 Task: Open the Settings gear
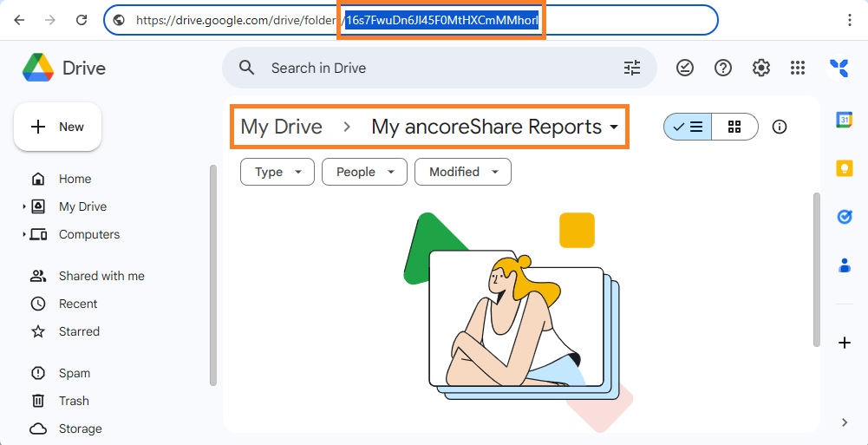(x=761, y=68)
